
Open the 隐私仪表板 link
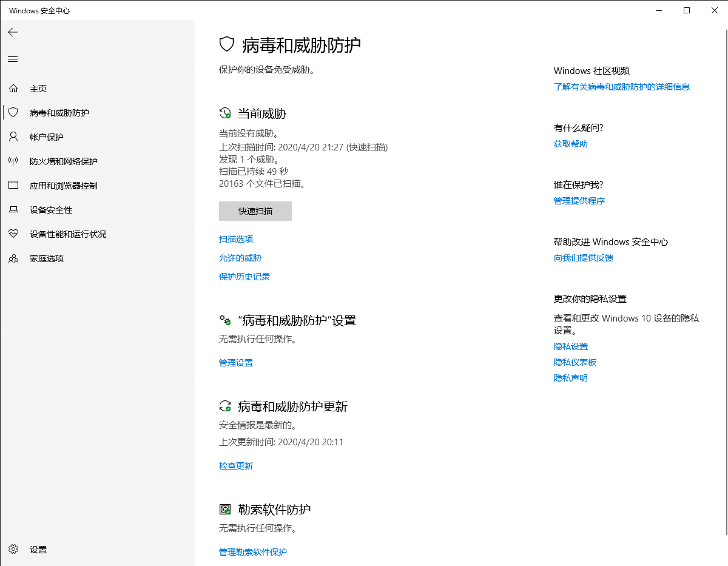point(575,362)
